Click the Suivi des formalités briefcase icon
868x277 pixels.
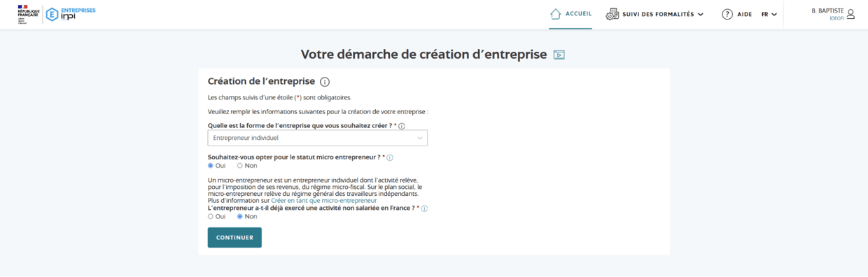coord(612,14)
